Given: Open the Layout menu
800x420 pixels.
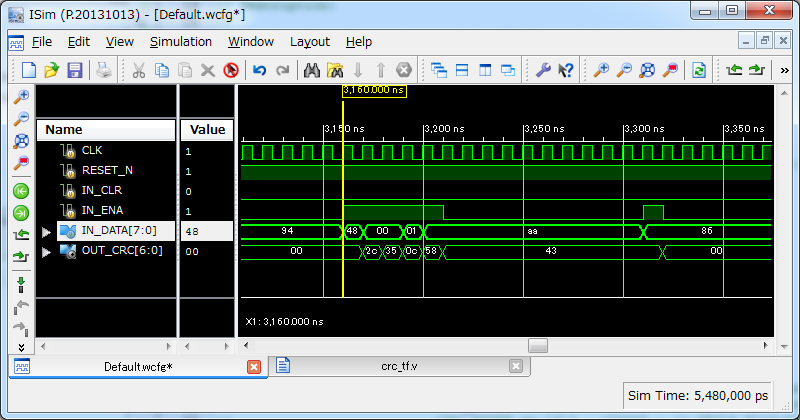Looking at the screenshot, I should tap(310, 42).
